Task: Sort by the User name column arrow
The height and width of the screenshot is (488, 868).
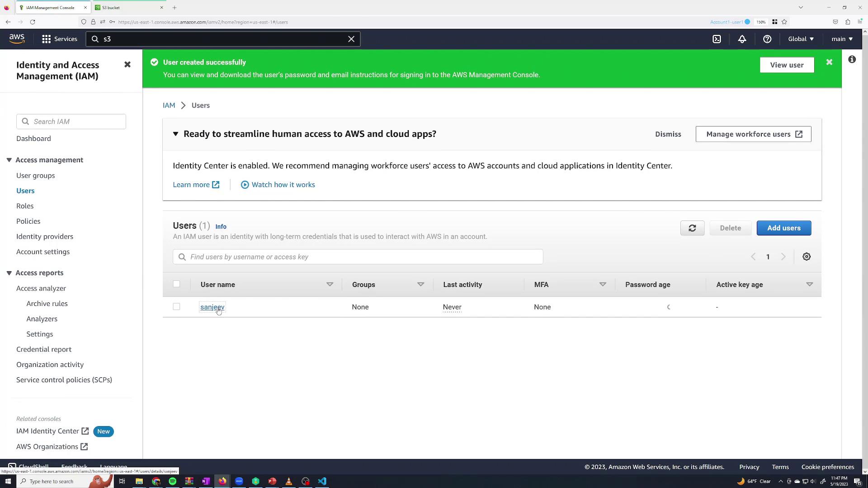Action: coord(330,285)
